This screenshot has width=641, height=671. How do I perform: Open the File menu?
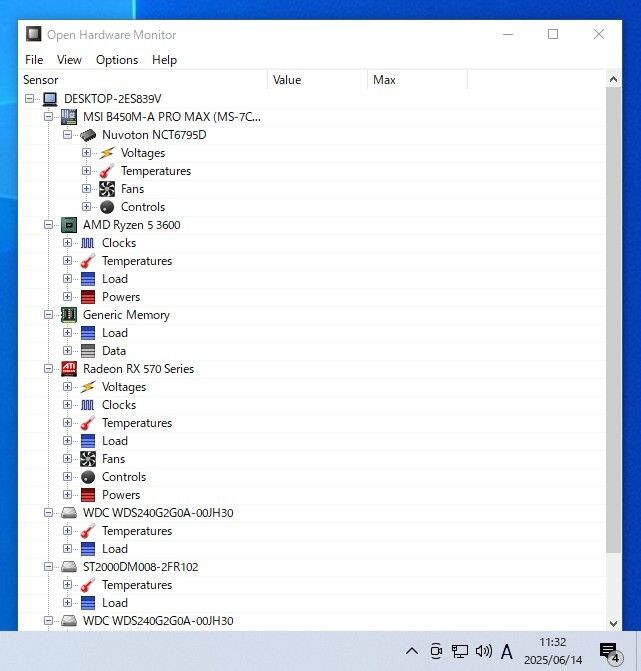(x=34, y=60)
